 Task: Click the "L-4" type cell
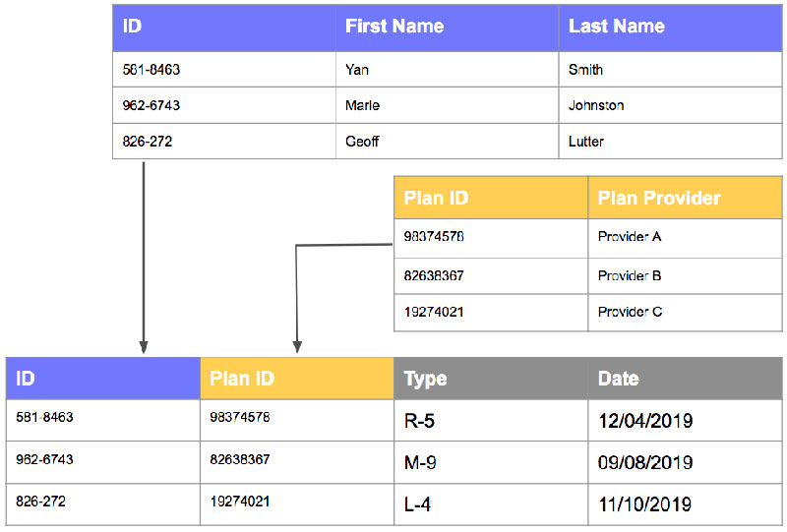418,505
